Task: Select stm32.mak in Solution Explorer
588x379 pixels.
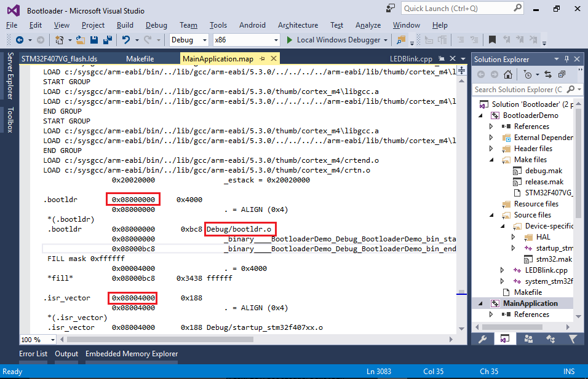Action: (554, 259)
